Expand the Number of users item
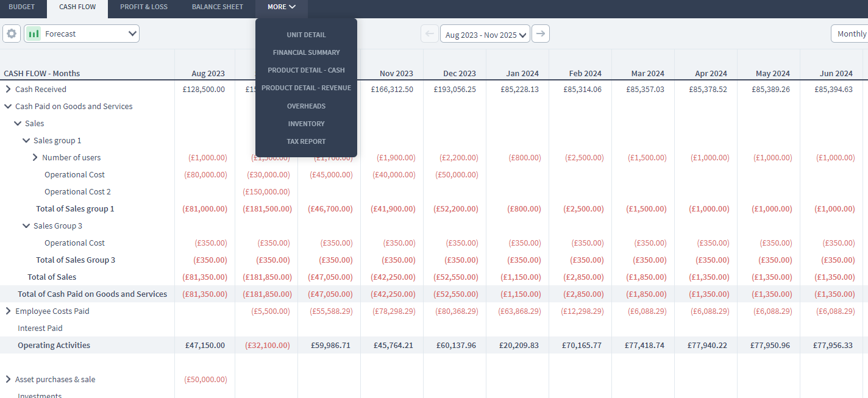Screen dimensions: 868x398 click(x=35, y=157)
